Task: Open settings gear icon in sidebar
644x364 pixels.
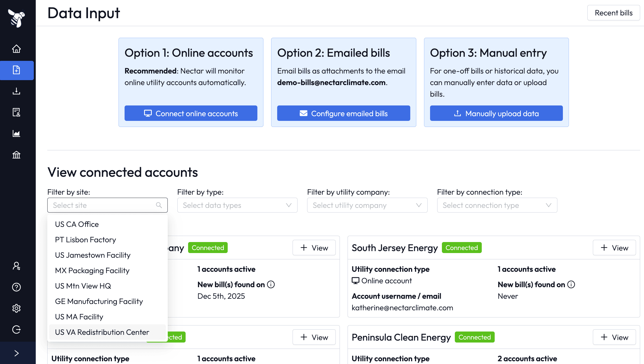Action: click(16, 308)
